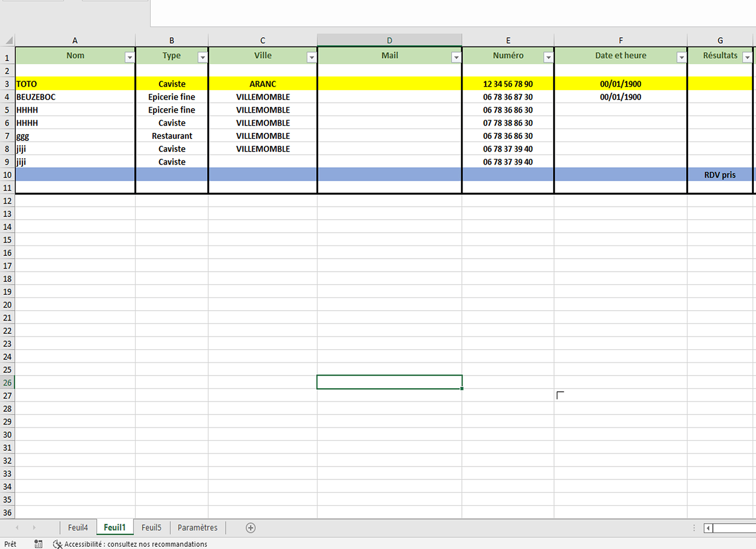The image size is (756, 549).
Task: Open the Date et heure filter dropdown
Action: [681, 57]
